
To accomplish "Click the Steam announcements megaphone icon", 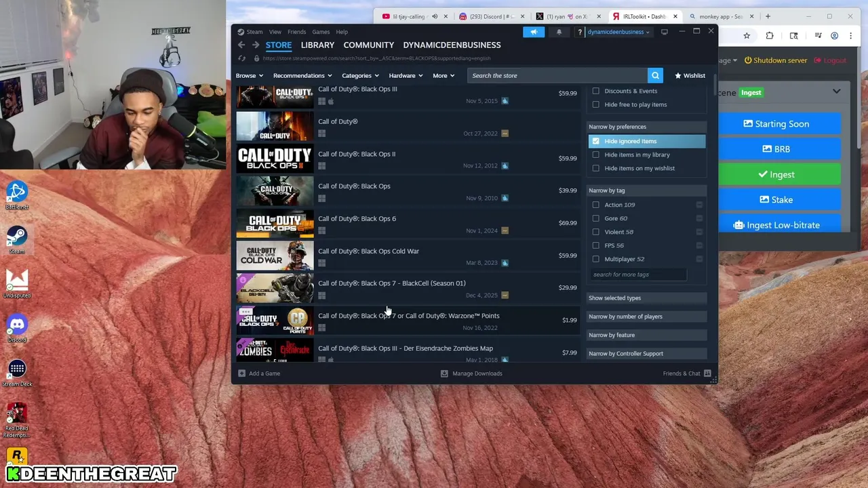I will coord(534,32).
